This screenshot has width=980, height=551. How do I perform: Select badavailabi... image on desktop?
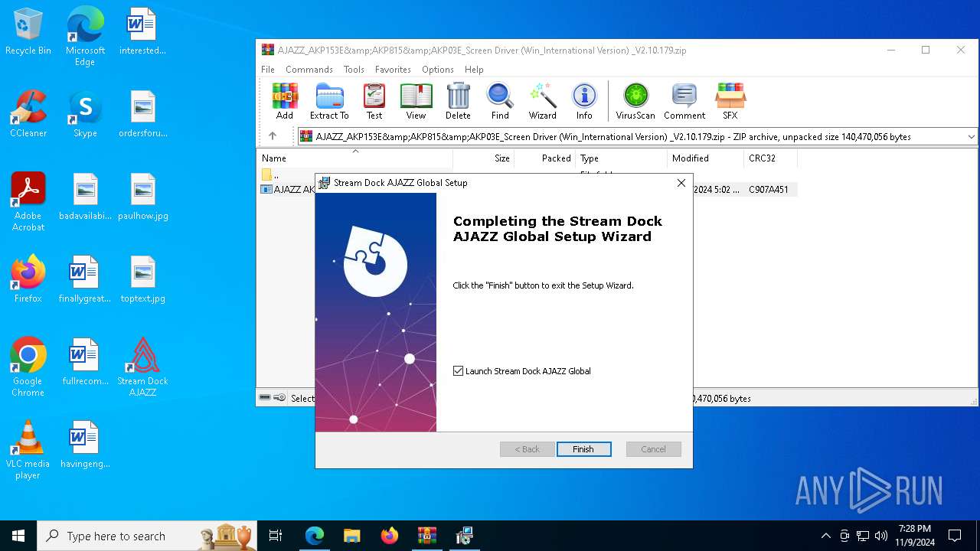point(85,197)
